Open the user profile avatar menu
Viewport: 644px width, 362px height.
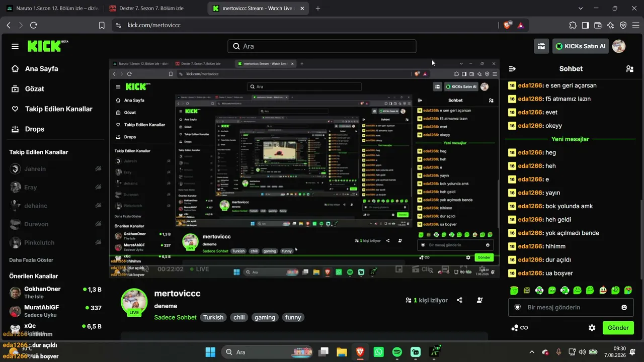click(618, 46)
